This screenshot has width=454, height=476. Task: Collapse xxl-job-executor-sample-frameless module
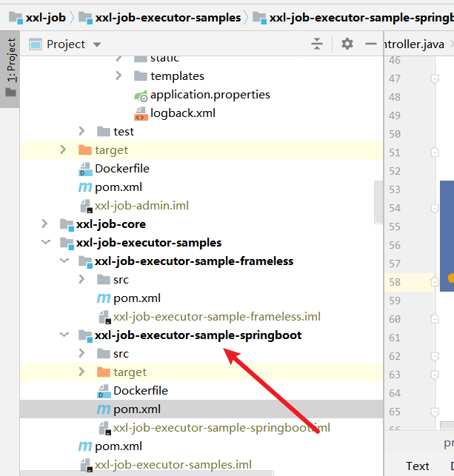pos(64,261)
